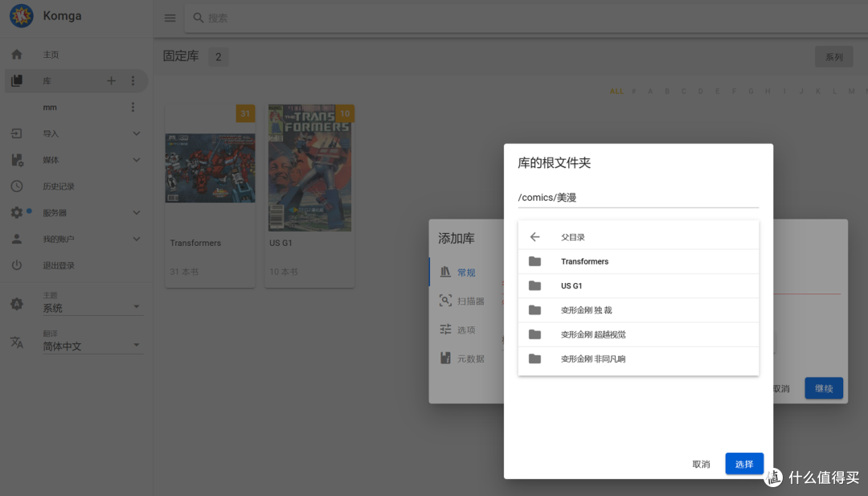Filter series by # symbol
The height and width of the screenshot is (496, 868).
pyautogui.click(x=634, y=92)
